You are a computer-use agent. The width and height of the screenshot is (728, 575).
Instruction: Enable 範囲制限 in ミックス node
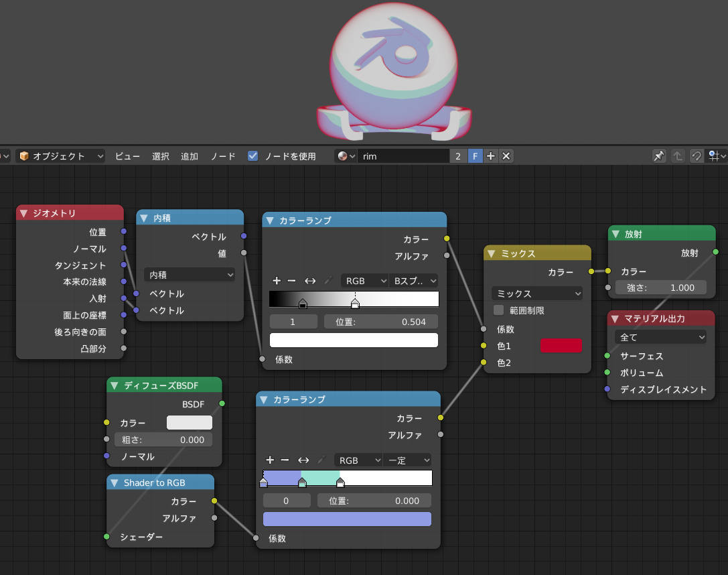pos(499,310)
